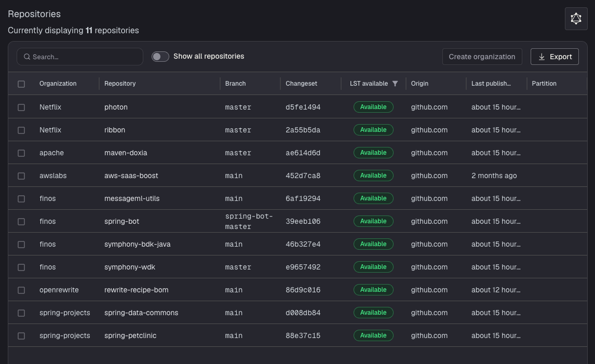Click the Available badge for spring-petclinic
Viewport: 595px width, 364px height.
tap(373, 335)
